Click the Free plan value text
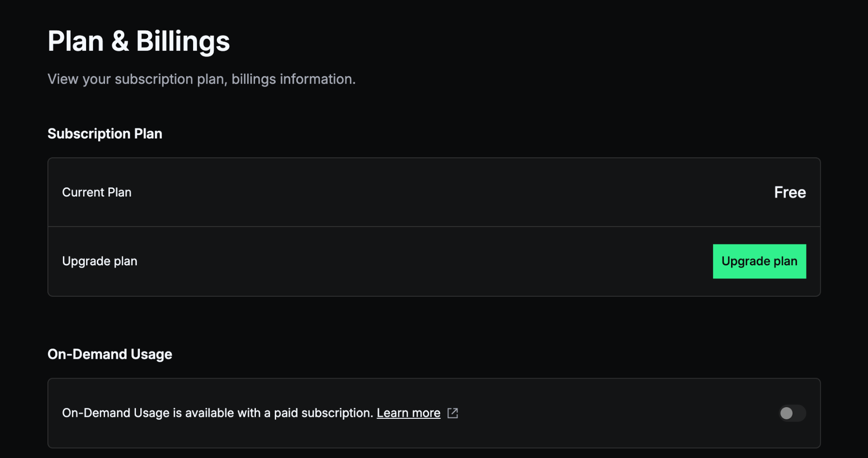 tap(790, 192)
